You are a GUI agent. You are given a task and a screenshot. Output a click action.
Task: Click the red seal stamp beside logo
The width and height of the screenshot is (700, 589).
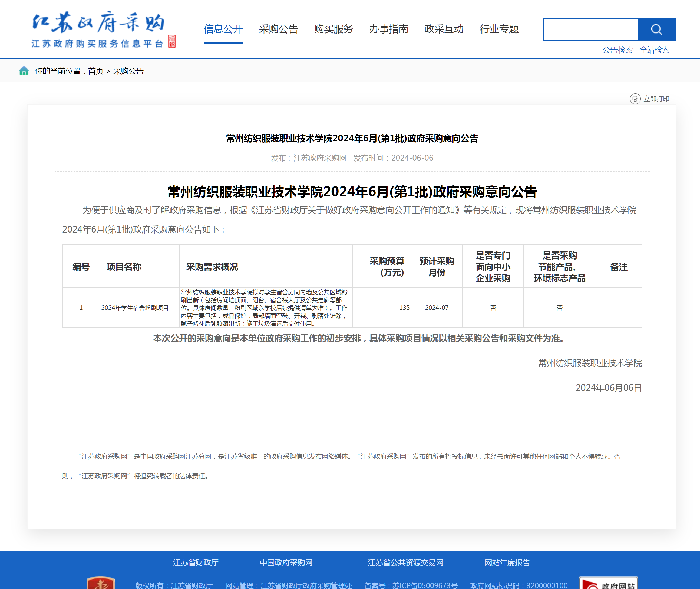click(172, 41)
